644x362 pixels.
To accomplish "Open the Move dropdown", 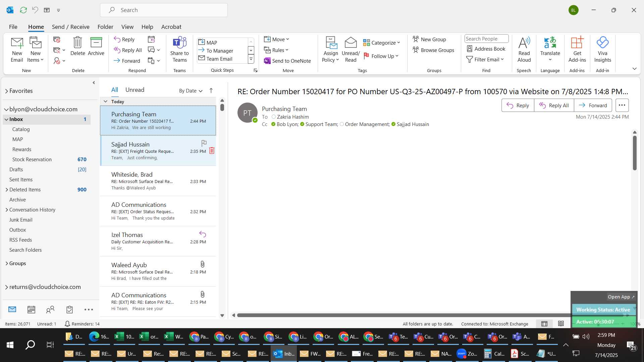I will (x=276, y=39).
